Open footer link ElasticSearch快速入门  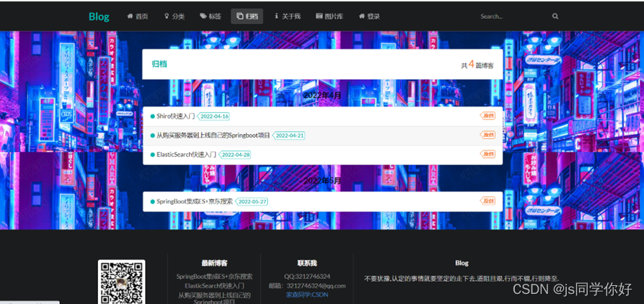click(x=214, y=285)
